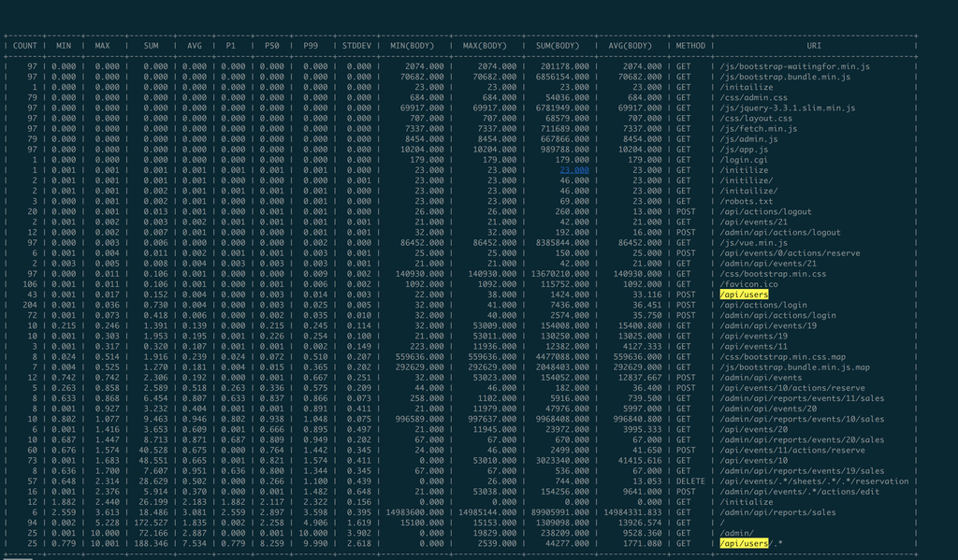Click the /admin/api/reports/events/20/sales URI
Image resolution: width=958 pixels, height=560 pixels.
click(802, 440)
